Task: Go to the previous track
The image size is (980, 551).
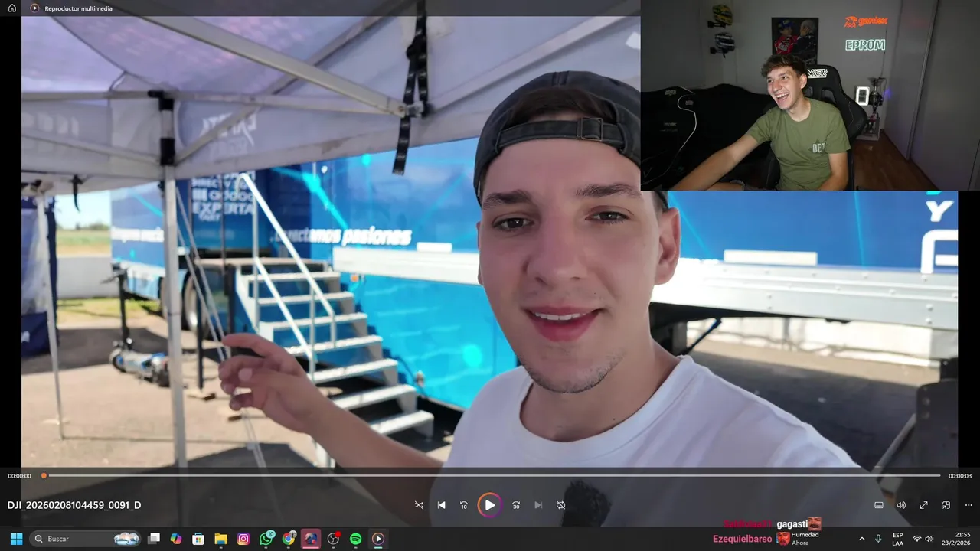Action: (442, 505)
